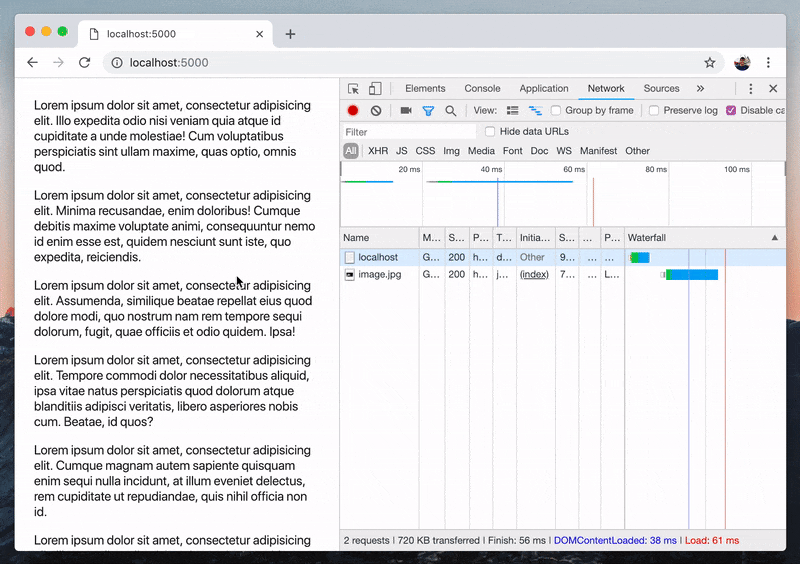
Task: Filter requests by WS
Action: tap(564, 151)
